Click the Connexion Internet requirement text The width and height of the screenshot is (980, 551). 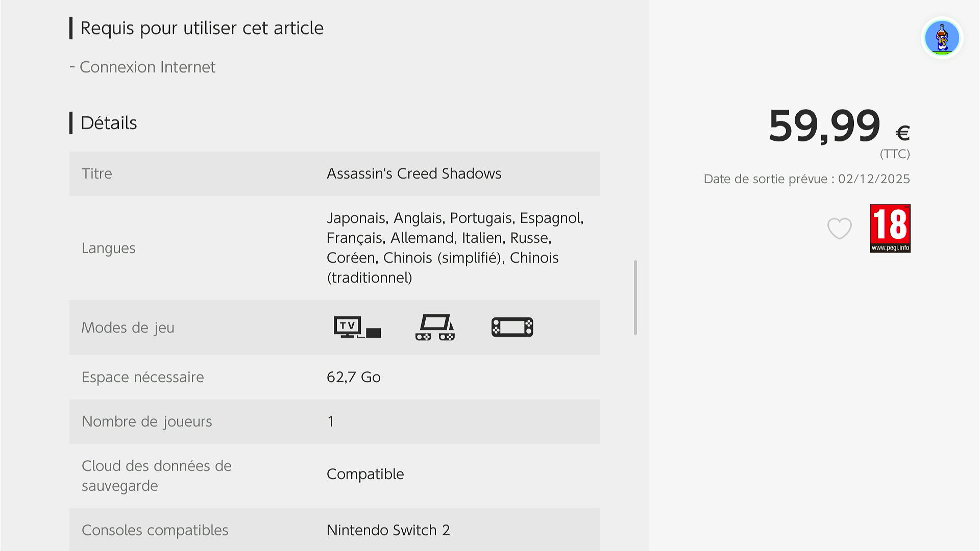(147, 67)
